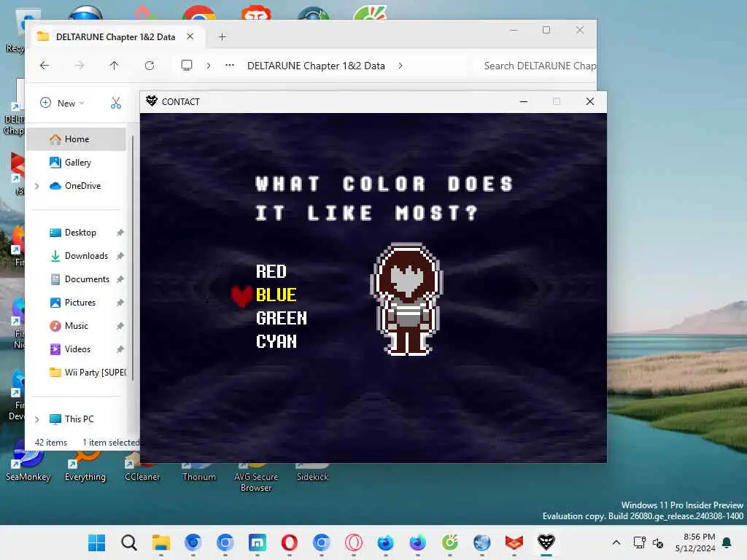Click the Up one level arrow in Explorer
Image resolution: width=747 pixels, height=560 pixels.
coord(114,66)
